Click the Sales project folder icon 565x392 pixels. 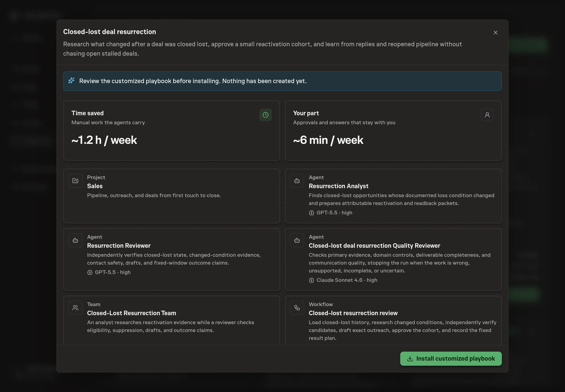[75, 181]
